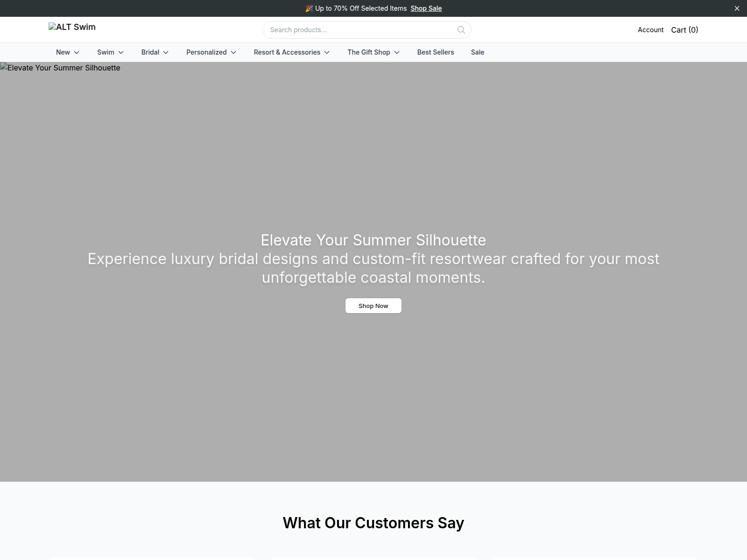Viewport: 747px width, 560px height.
Task: Open the Account page link
Action: (650, 30)
